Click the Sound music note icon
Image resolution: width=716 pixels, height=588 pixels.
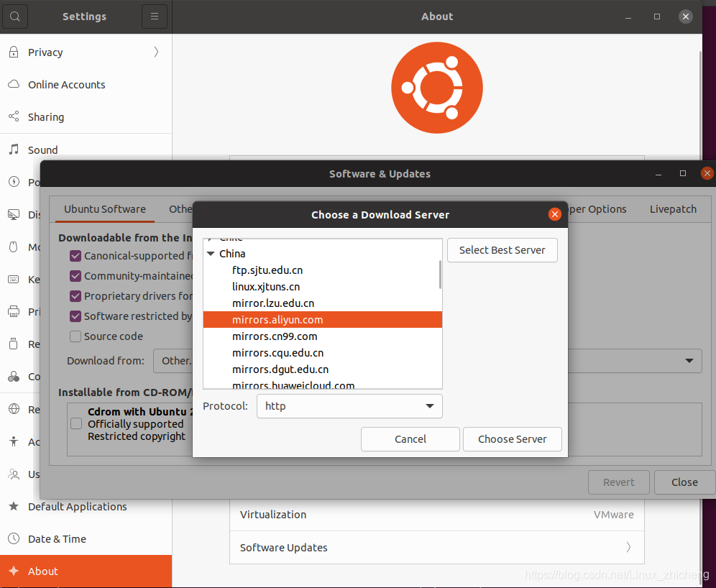14,150
